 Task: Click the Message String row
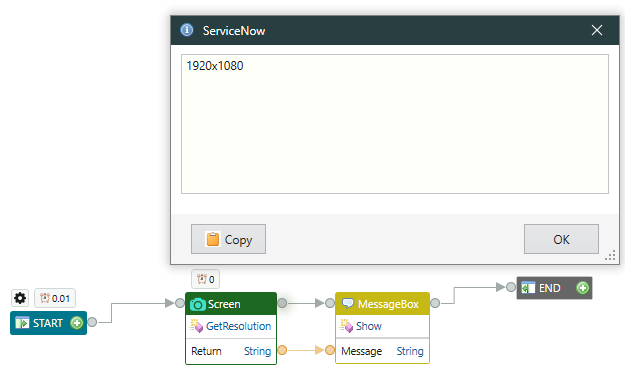coord(382,351)
